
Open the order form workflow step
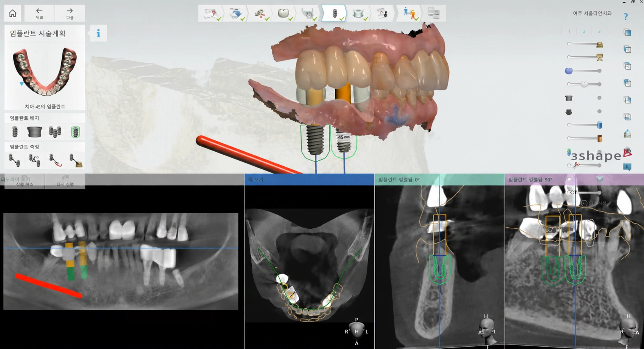coord(211,14)
